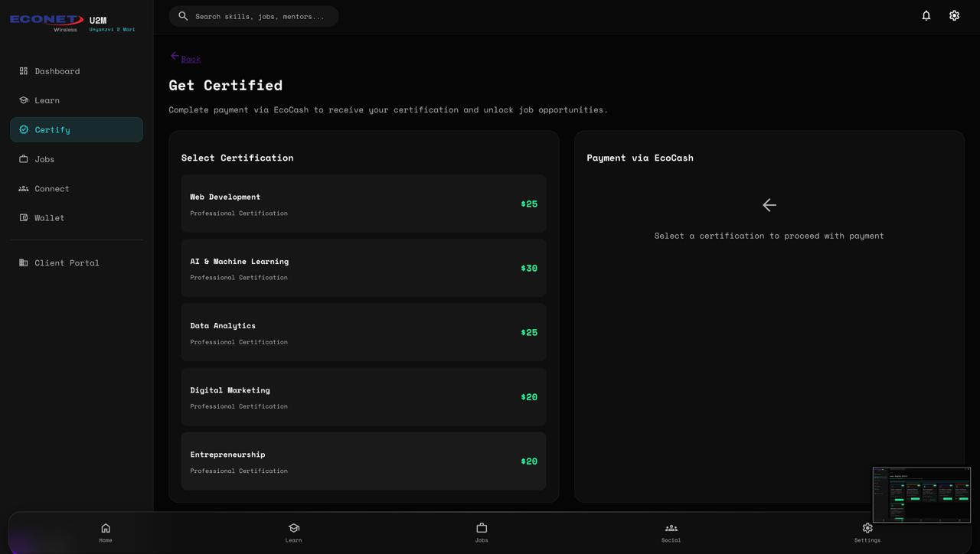Click the Settings gear icon in bottom bar
The width and height of the screenshot is (980, 554).
coord(867,528)
